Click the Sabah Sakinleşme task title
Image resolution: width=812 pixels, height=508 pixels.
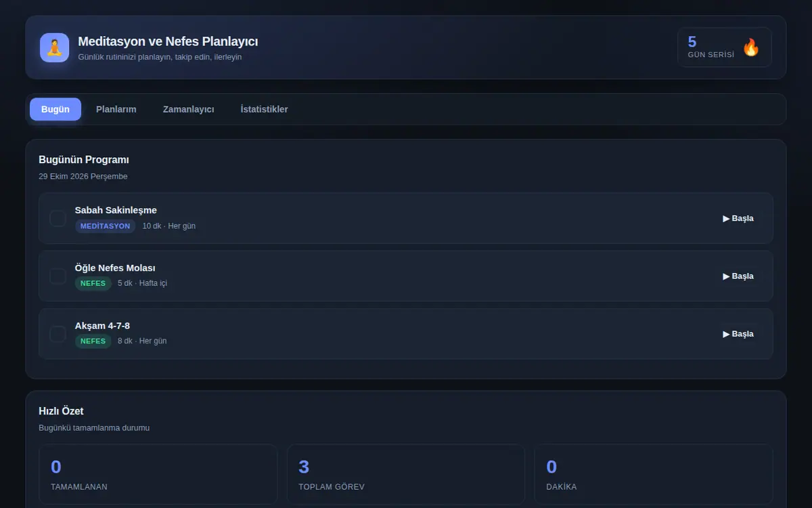click(116, 210)
